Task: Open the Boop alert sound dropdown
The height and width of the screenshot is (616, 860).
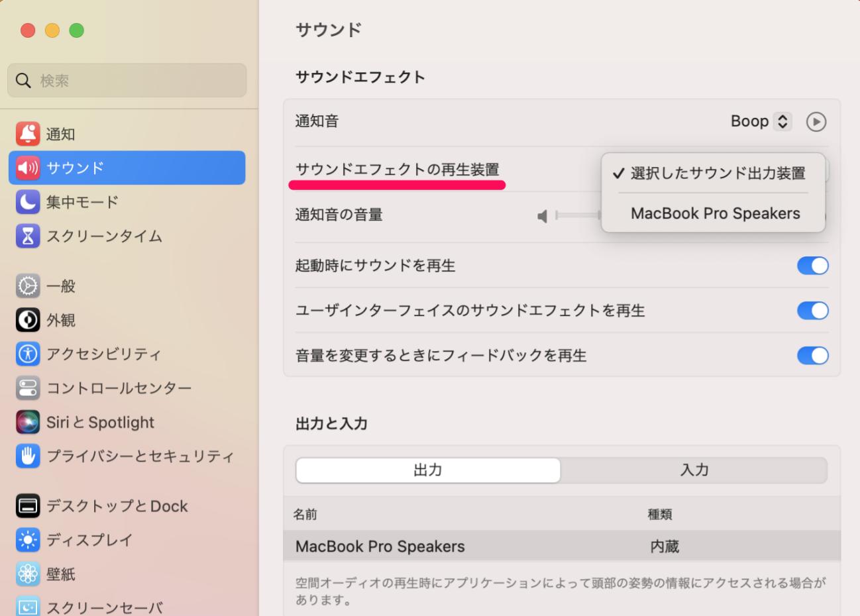Action: point(761,122)
